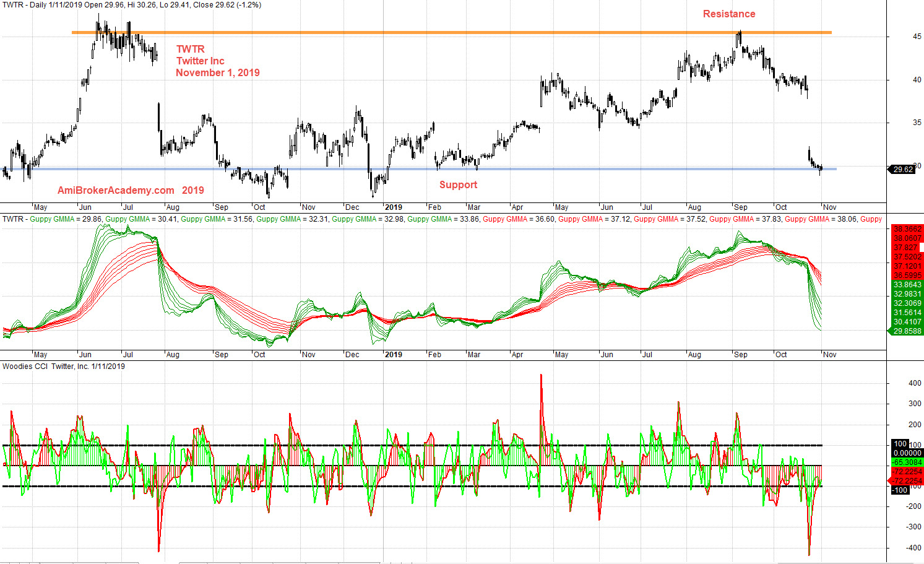The height and width of the screenshot is (564, 924).
Task: Click the black 0.00000 CCI value tag
Action: (x=907, y=453)
